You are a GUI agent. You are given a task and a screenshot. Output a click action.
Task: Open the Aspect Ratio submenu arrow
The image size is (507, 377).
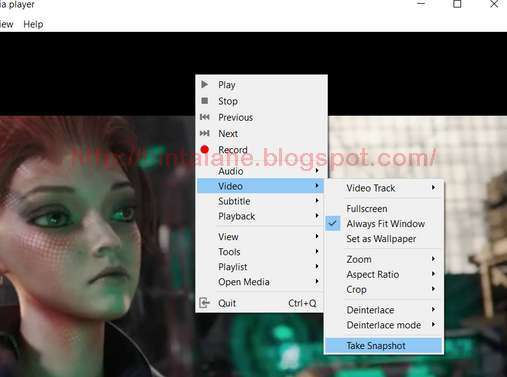tap(433, 274)
